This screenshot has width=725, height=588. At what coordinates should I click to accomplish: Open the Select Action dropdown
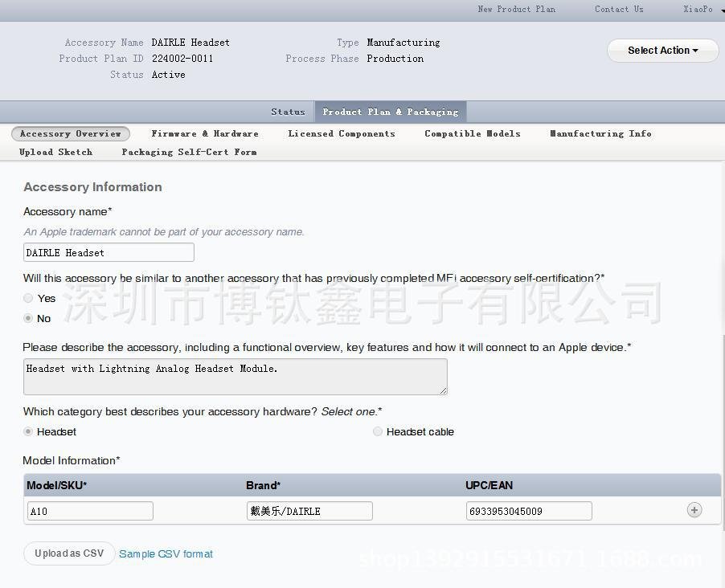[x=662, y=51]
